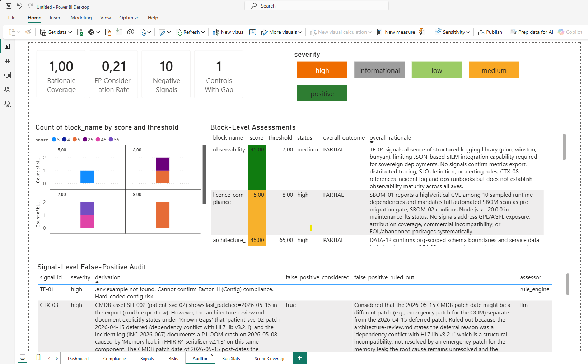Open the File menu

(12, 18)
